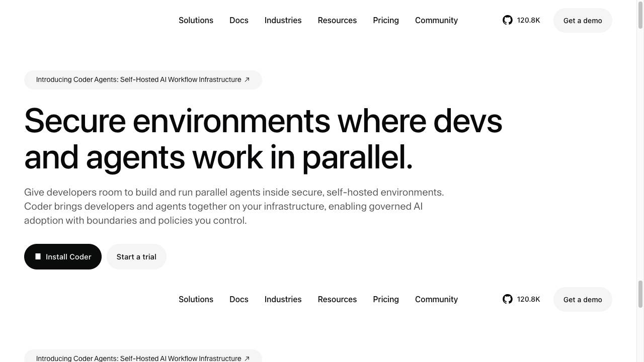The height and width of the screenshot is (362, 644).
Task: Open Industries in the top navigation bar
Action: [x=283, y=20]
